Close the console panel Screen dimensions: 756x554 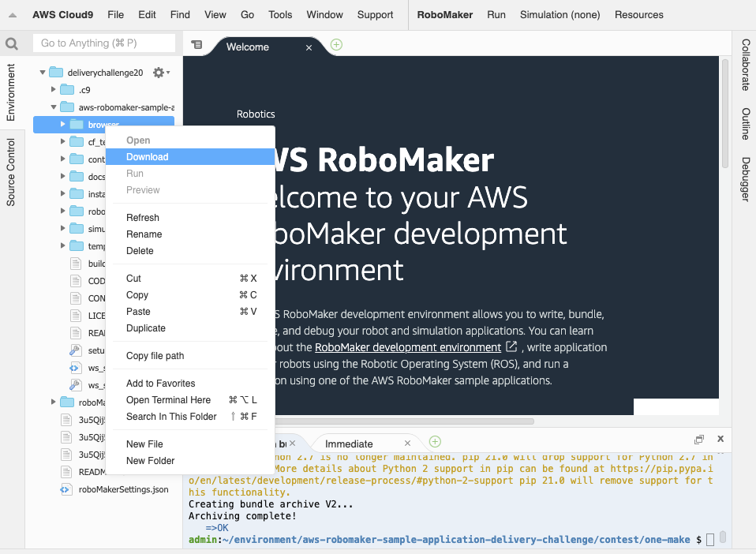pyautogui.click(x=720, y=439)
